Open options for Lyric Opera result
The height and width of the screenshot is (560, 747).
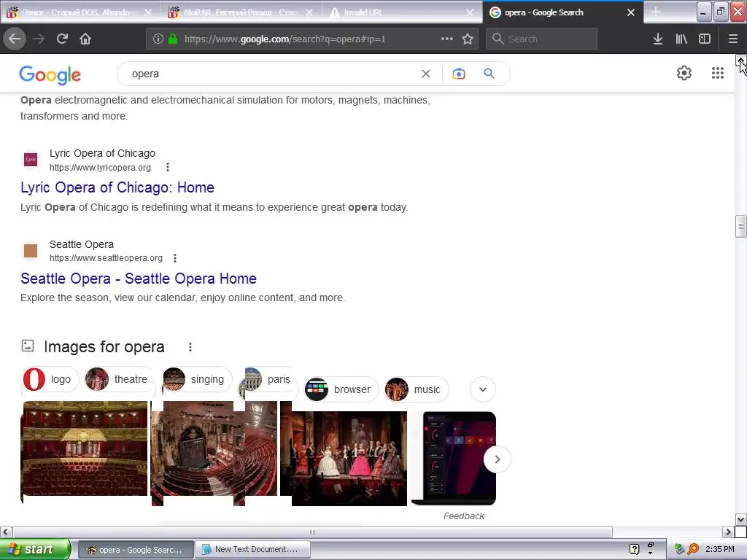[x=167, y=167]
